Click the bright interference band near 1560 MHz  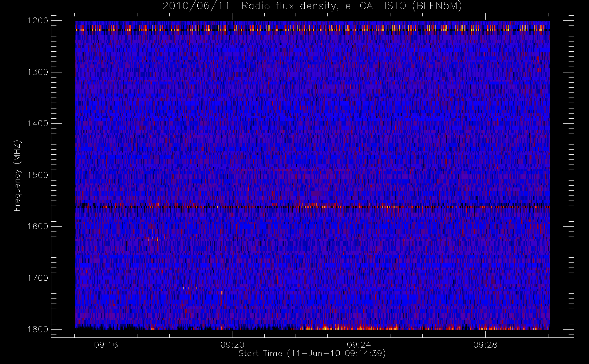click(313, 206)
